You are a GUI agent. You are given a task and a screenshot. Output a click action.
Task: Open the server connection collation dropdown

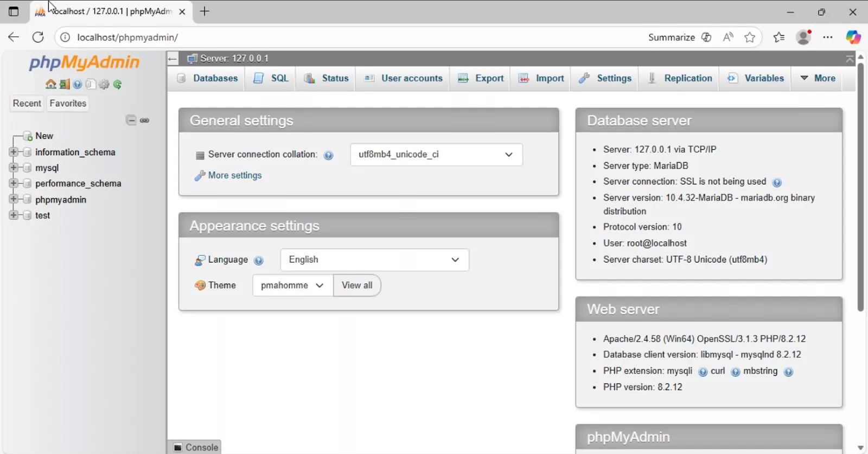coord(436,155)
